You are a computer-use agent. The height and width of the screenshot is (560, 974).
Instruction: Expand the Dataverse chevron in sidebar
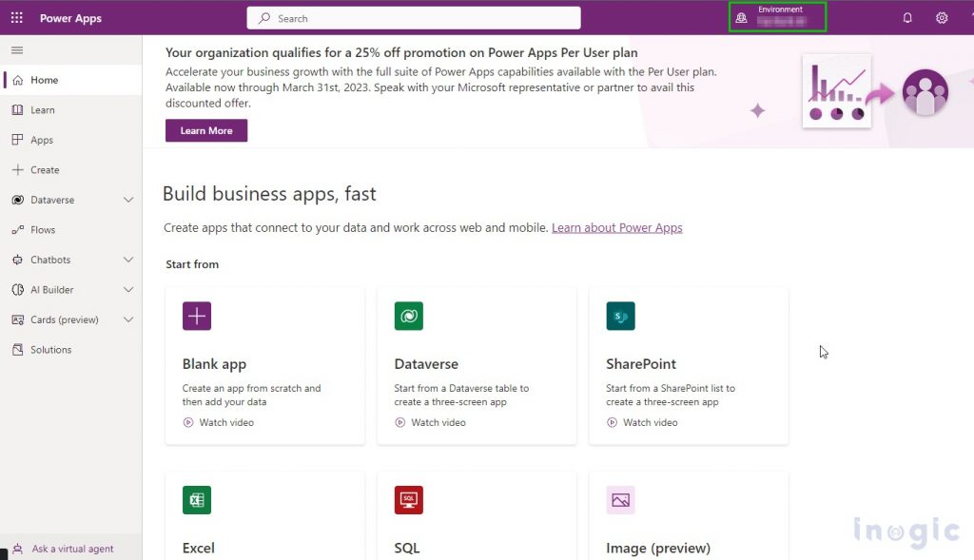(x=128, y=200)
